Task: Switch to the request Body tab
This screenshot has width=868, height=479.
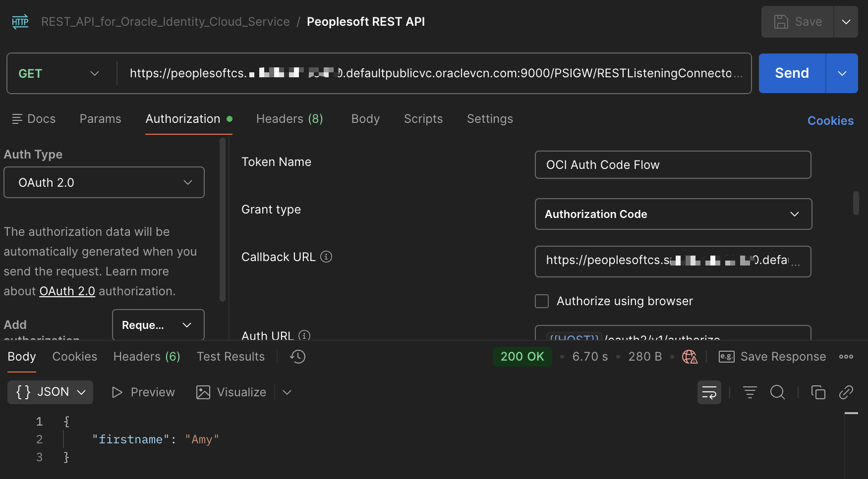Action: point(365,119)
